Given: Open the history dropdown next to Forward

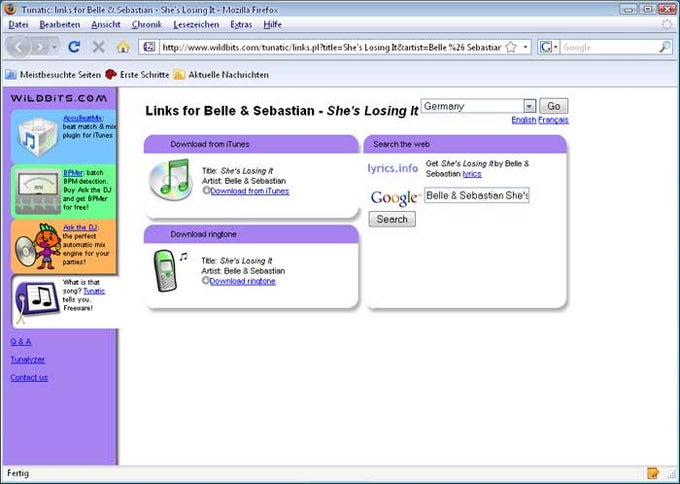Looking at the screenshot, I should tap(54, 47).
